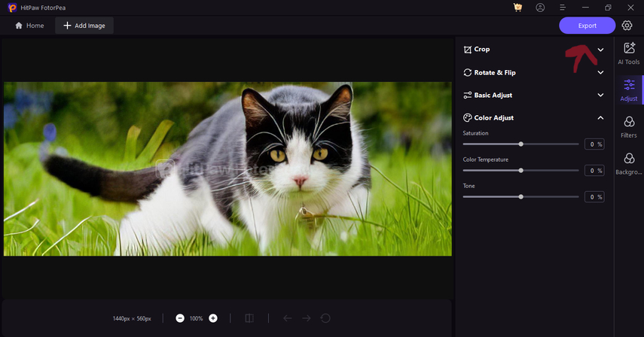Open the Filters tab

click(629, 127)
